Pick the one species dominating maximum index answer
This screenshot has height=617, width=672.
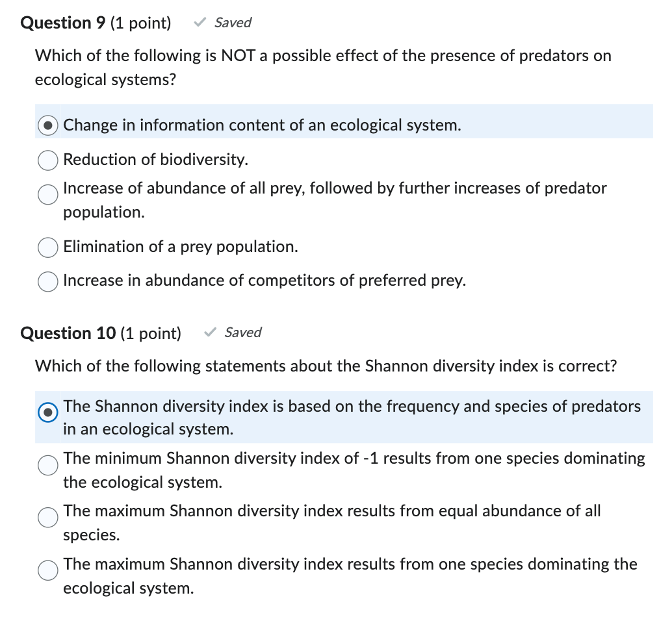pos(47,570)
